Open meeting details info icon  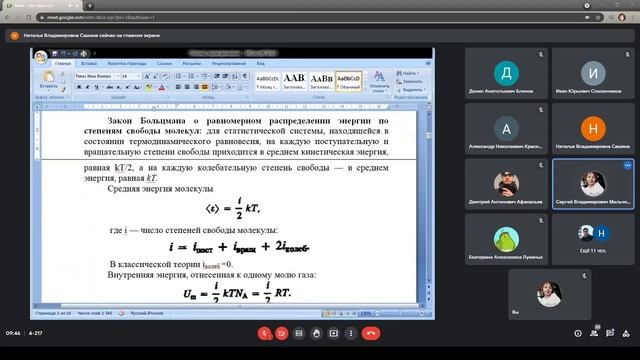tap(578, 333)
